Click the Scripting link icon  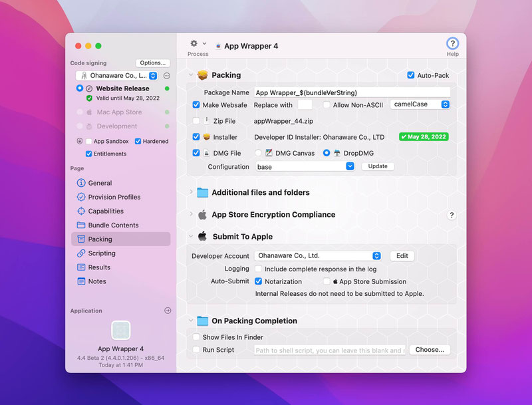click(x=81, y=253)
